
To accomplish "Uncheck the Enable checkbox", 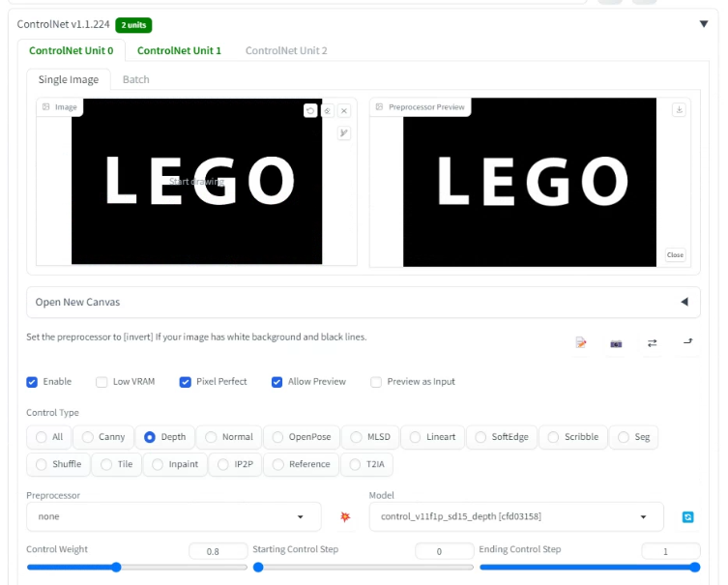I will tap(32, 382).
